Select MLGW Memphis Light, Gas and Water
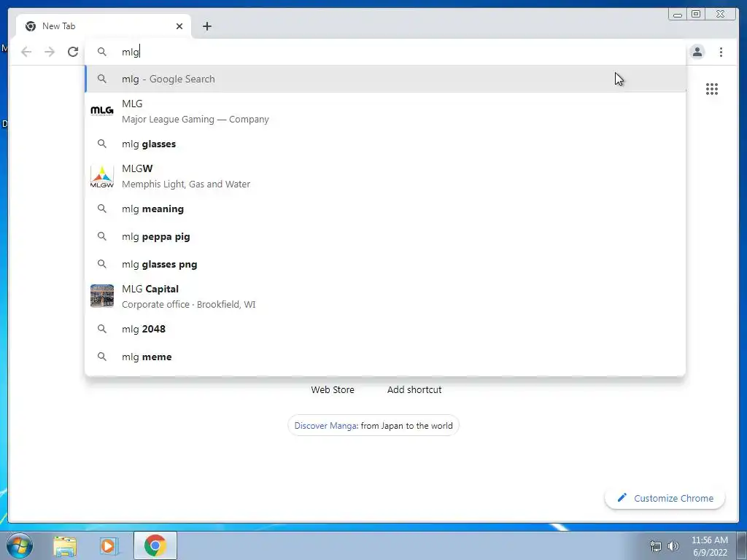Viewport: 747px width, 560px height. point(385,176)
